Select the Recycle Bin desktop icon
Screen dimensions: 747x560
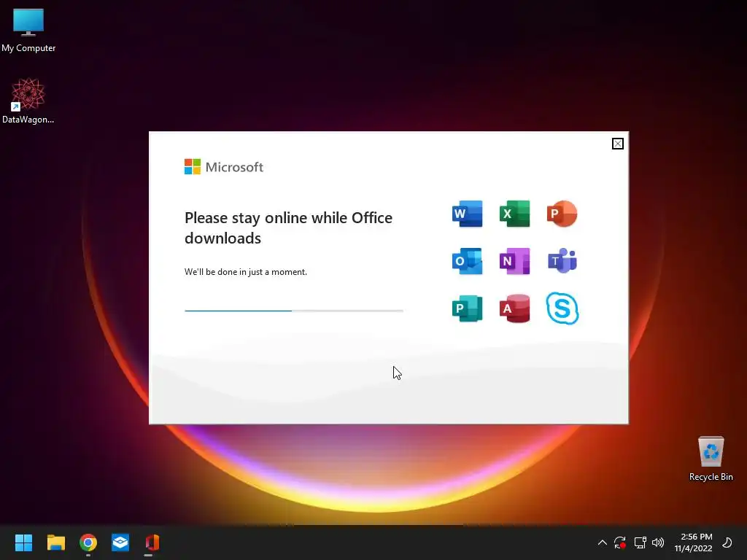[711, 459]
